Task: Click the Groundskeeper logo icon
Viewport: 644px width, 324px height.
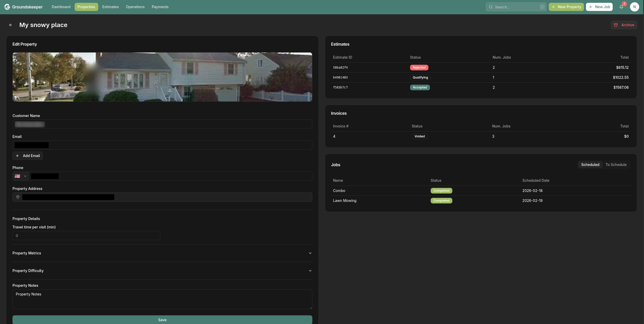Action: tap(7, 7)
